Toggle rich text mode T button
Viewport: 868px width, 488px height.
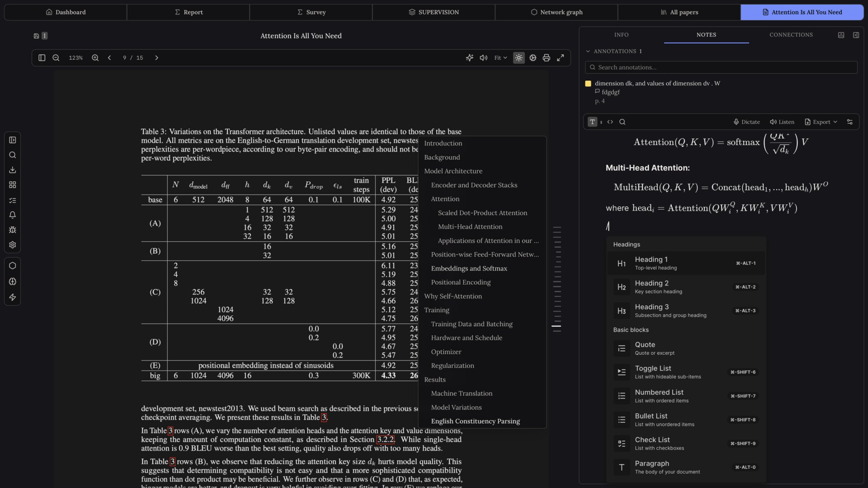592,122
